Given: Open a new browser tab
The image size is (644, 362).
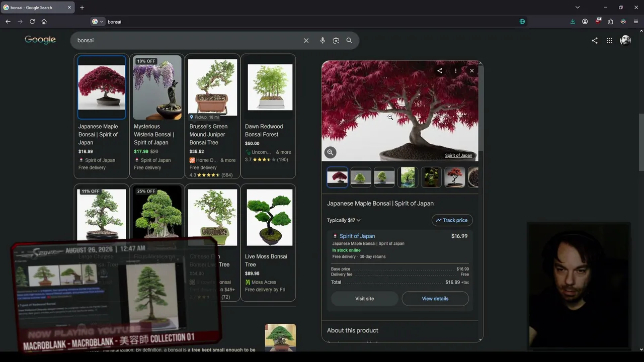Looking at the screenshot, I should coord(82,8).
